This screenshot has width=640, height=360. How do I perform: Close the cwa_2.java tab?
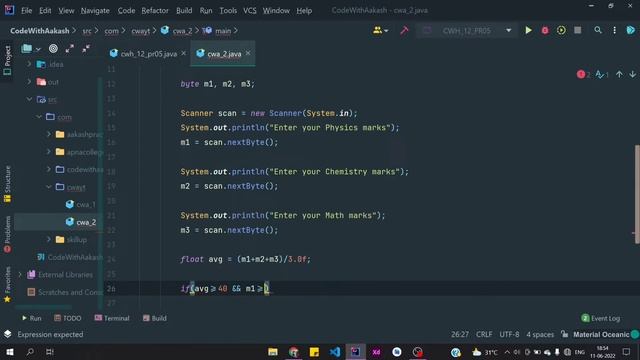pos(248,53)
